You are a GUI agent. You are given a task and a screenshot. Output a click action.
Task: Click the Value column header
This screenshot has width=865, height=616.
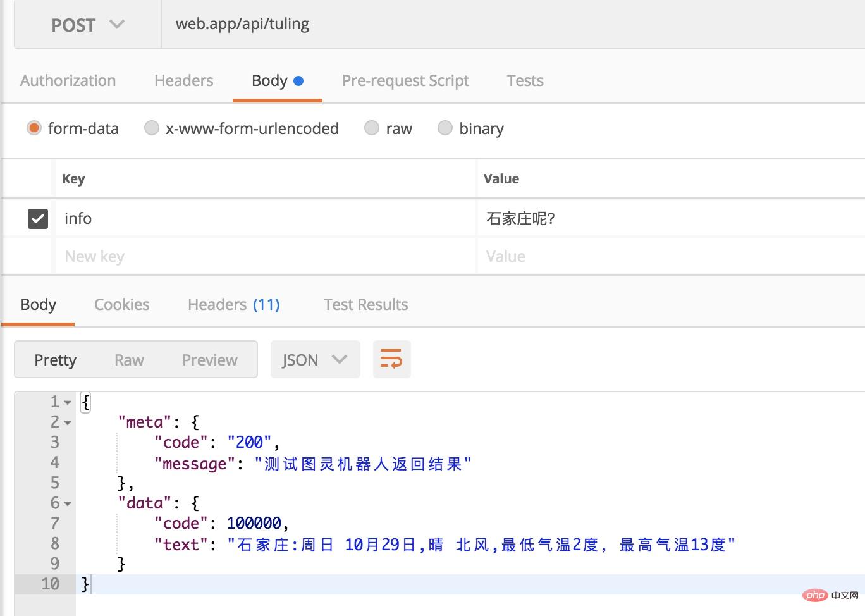(x=501, y=179)
